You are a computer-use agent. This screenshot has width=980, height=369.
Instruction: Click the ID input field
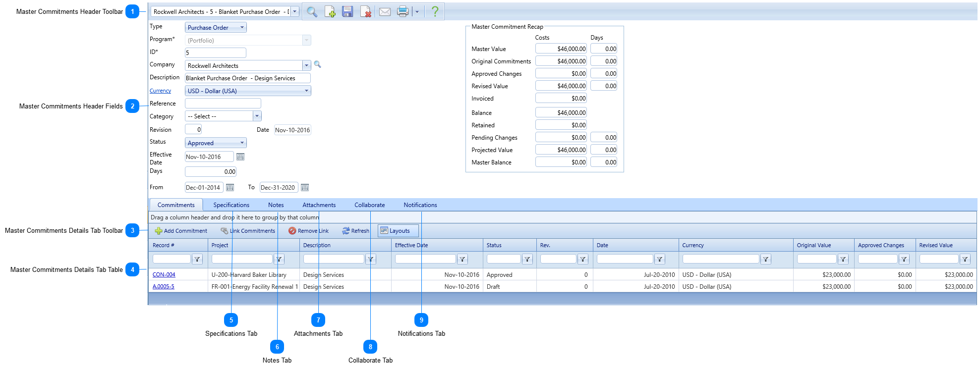click(216, 53)
